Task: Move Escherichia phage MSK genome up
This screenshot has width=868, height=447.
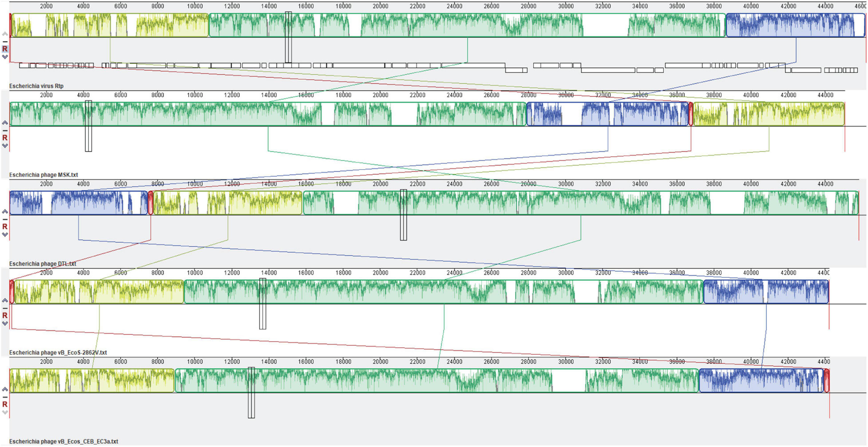Action: tap(5, 122)
